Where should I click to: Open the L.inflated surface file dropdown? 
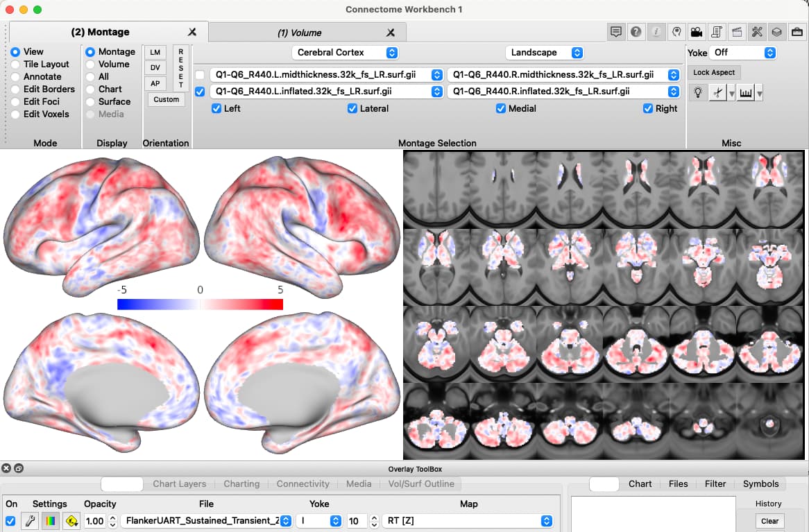coord(326,92)
